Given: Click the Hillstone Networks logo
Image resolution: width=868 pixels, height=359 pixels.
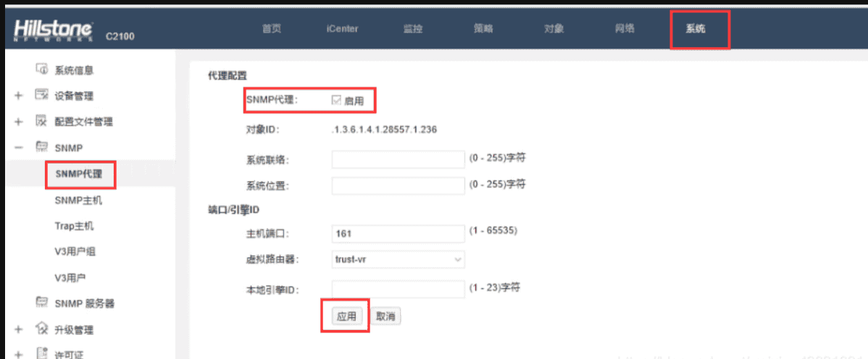Looking at the screenshot, I should (x=53, y=30).
